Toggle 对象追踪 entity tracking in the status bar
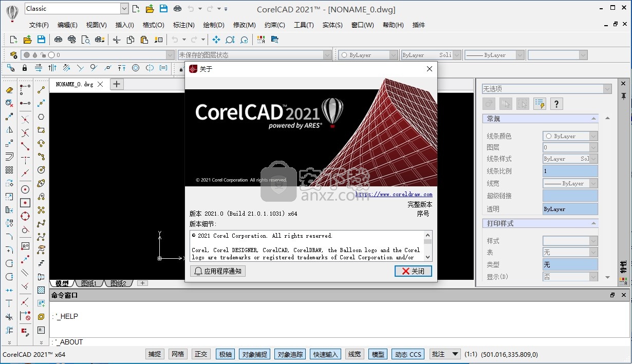 click(290, 354)
